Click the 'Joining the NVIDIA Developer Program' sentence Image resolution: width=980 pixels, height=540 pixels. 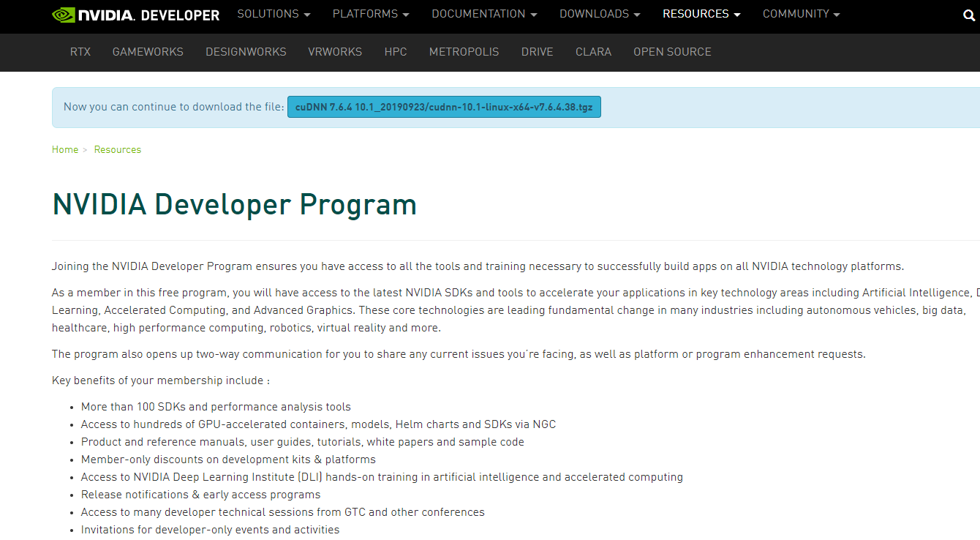coord(478,266)
